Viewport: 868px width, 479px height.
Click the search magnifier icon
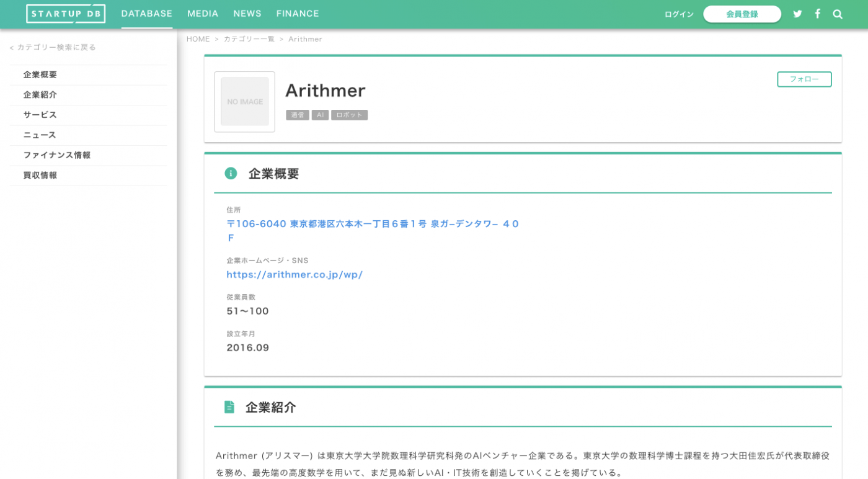[x=838, y=14]
